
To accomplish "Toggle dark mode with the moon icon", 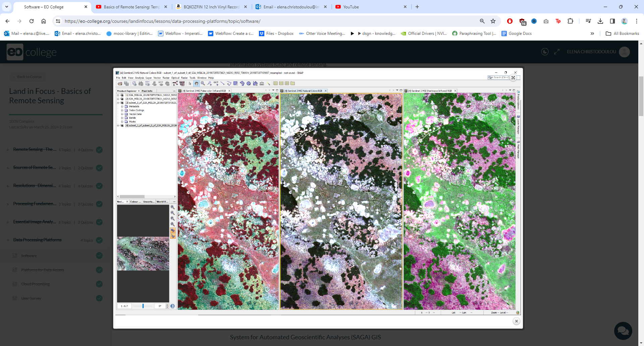I will pos(545,52).
